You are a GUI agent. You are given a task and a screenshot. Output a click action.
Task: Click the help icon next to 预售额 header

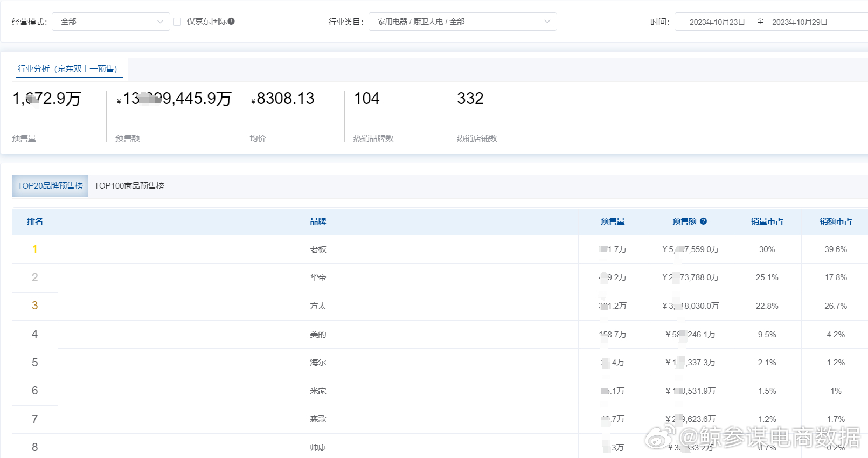point(704,221)
